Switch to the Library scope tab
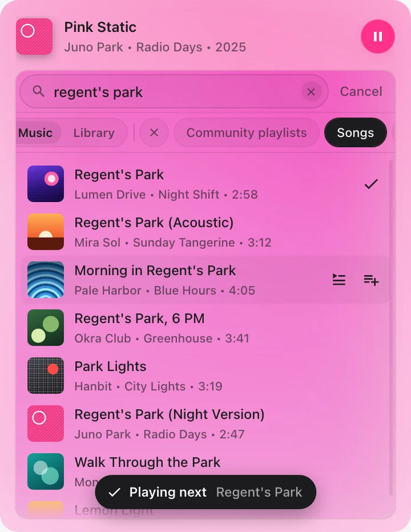 pyautogui.click(x=94, y=132)
